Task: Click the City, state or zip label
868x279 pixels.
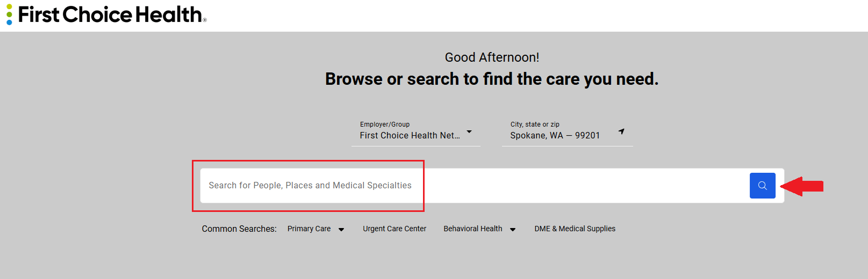Action: 535,124
